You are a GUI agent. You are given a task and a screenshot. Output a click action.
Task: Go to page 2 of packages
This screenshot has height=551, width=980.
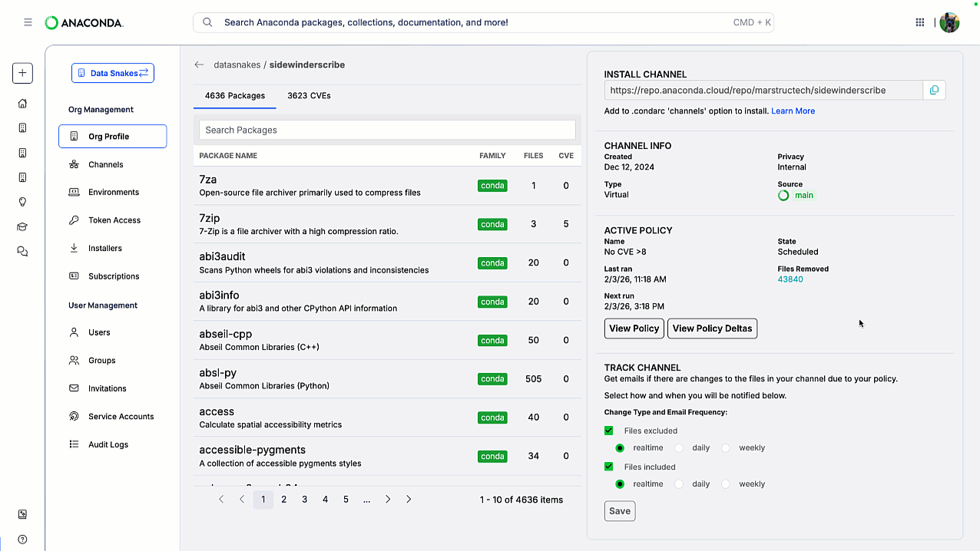(x=284, y=500)
